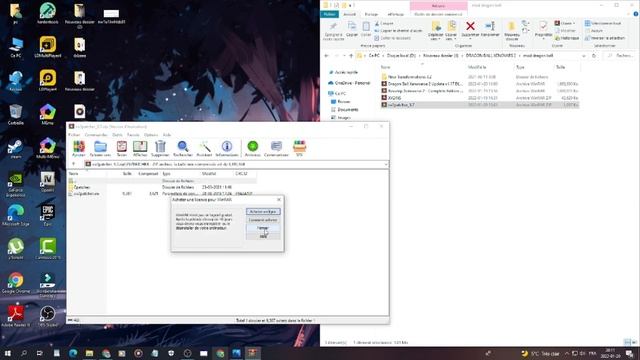
Task: Select the Adobe Reader desktop icon
Action: pyautogui.click(x=16, y=316)
